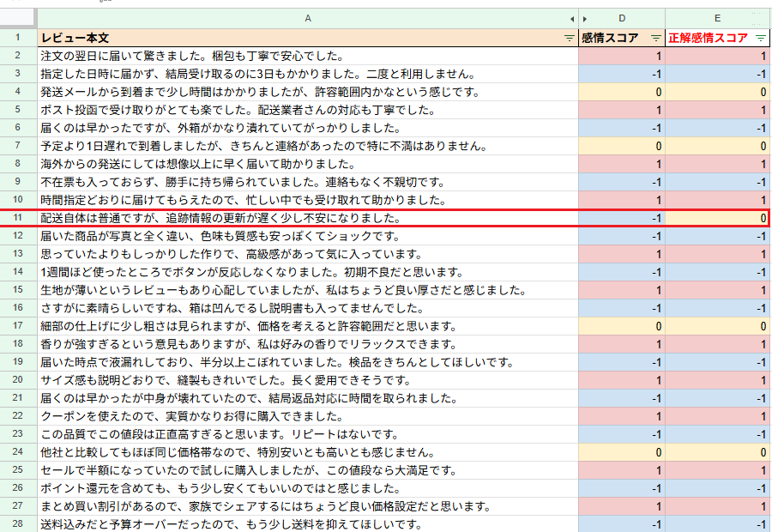Select review この品質でこの値段は

(308, 434)
